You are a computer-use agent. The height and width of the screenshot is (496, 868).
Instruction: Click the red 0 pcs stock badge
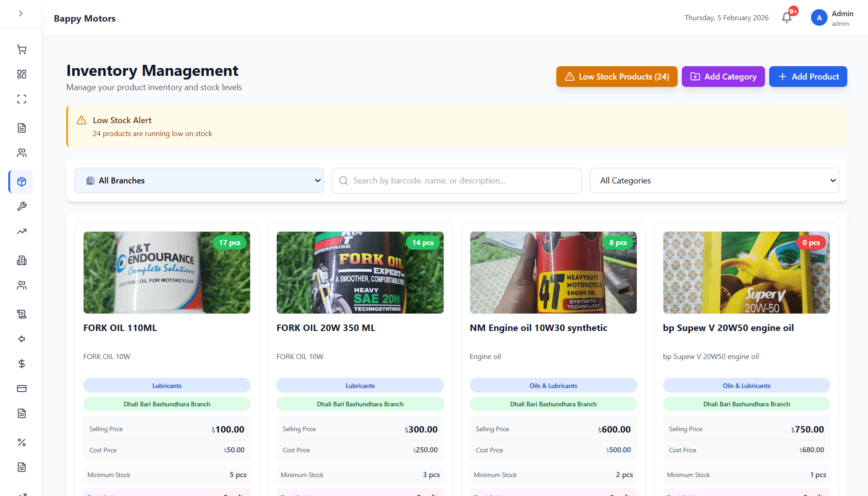811,243
